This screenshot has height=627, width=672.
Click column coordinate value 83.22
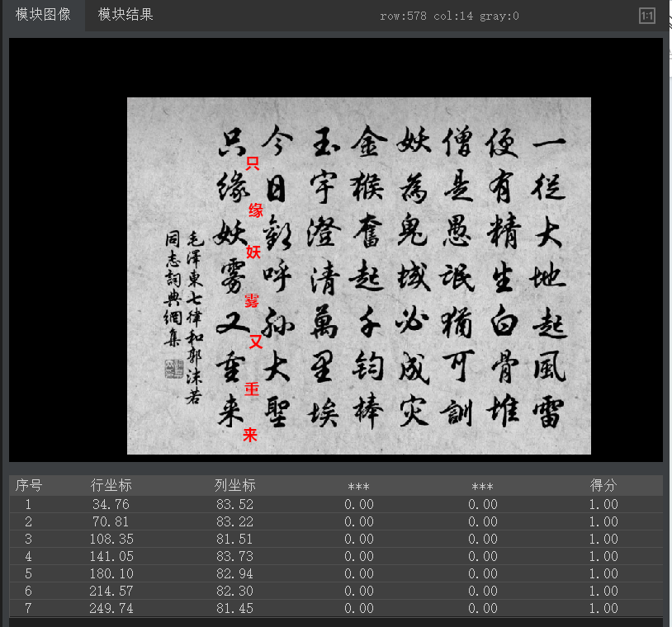click(234, 521)
